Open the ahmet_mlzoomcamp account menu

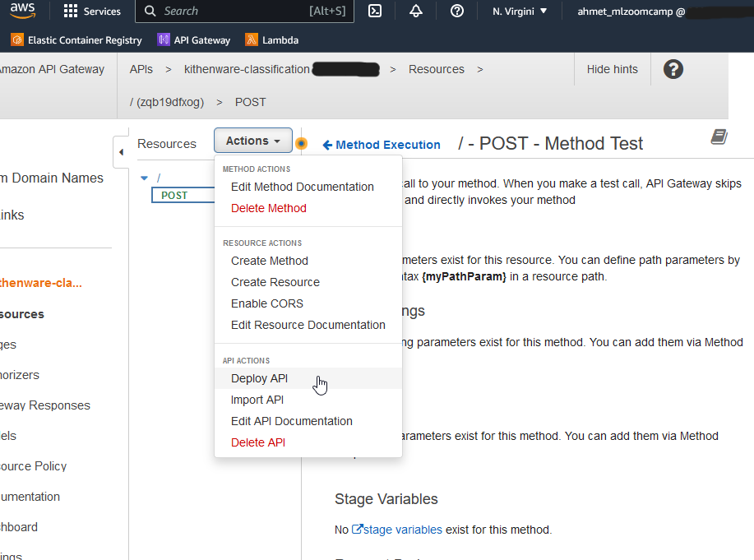click(631, 12)
